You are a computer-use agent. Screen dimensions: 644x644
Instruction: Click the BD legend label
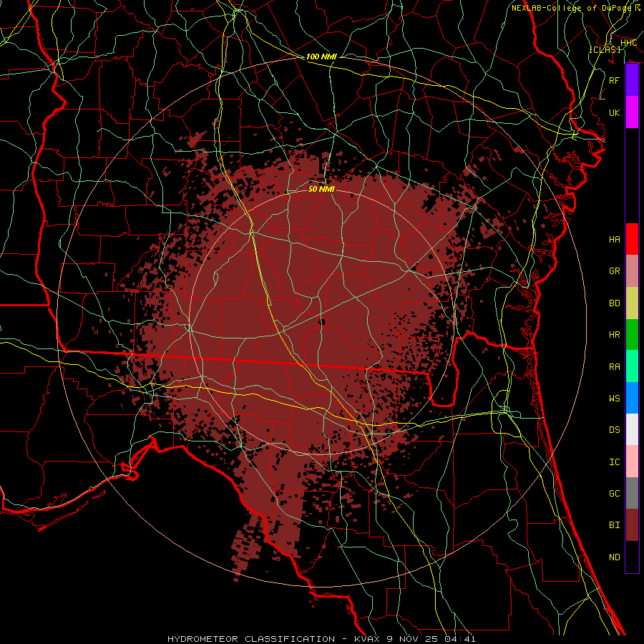tap(614, 303)
